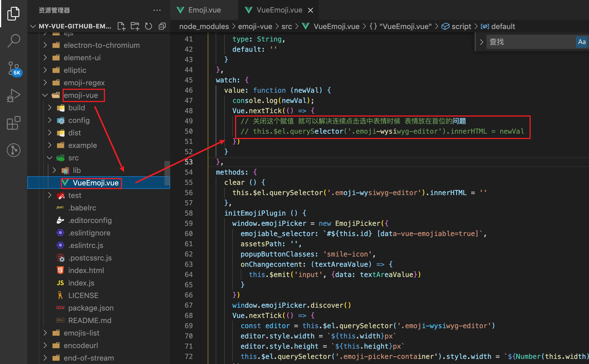Click script symbol in the breadcrumb
Viewport: 589px width, 364px height.
click(456, 26)
